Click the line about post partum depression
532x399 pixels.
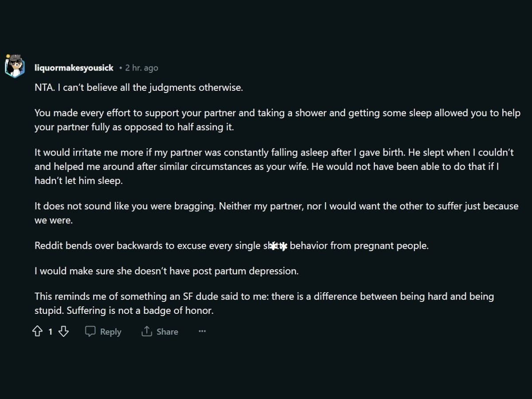click(167, 271)
